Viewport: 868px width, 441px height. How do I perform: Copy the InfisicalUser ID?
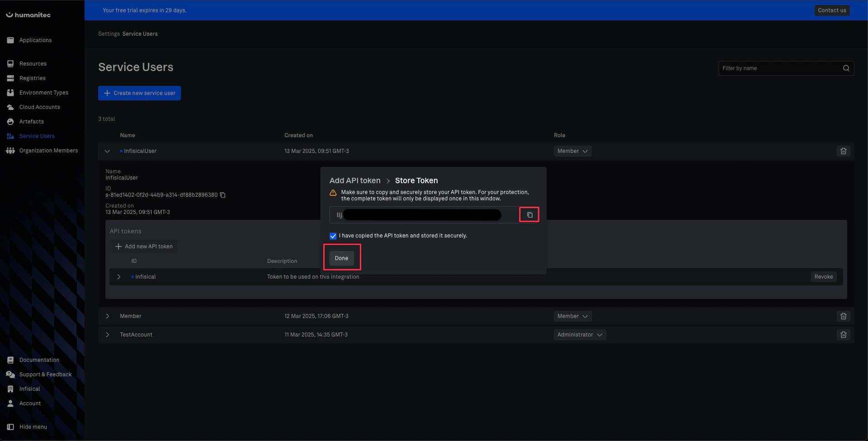pos(223,195)
